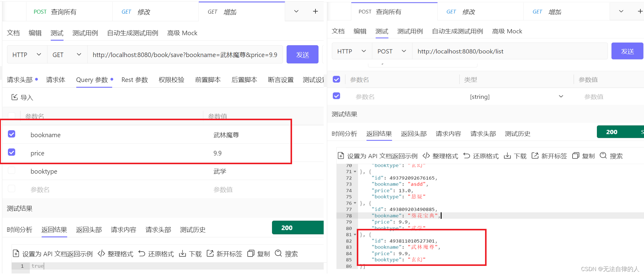Click the 200 status badge in left panel
Viewport: 644px width, 275px height.
(298, 228)
